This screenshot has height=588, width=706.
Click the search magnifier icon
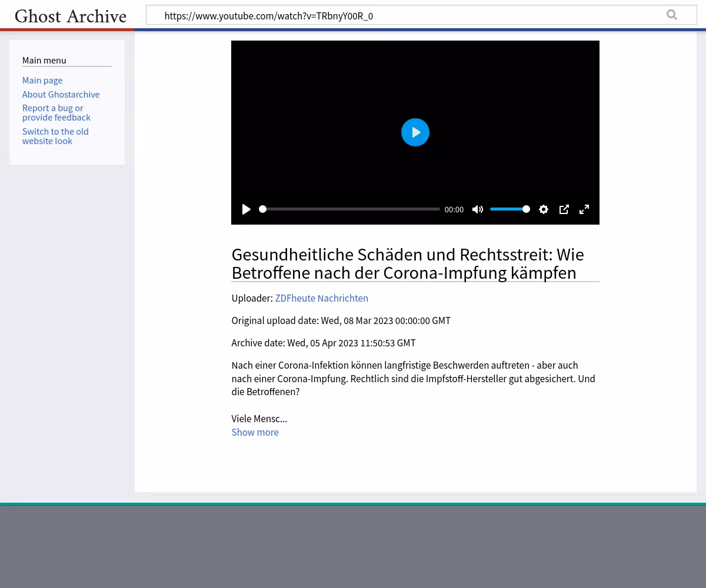point(672,15)
